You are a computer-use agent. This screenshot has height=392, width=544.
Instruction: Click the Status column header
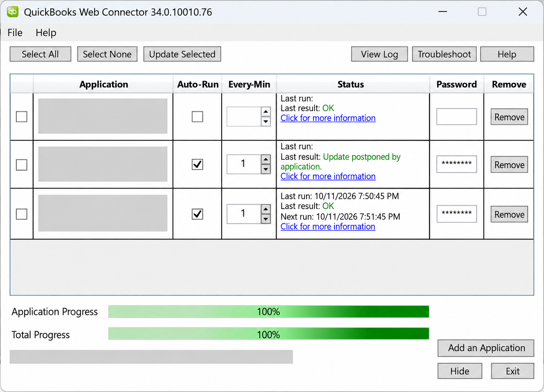(x=353, y=84)
